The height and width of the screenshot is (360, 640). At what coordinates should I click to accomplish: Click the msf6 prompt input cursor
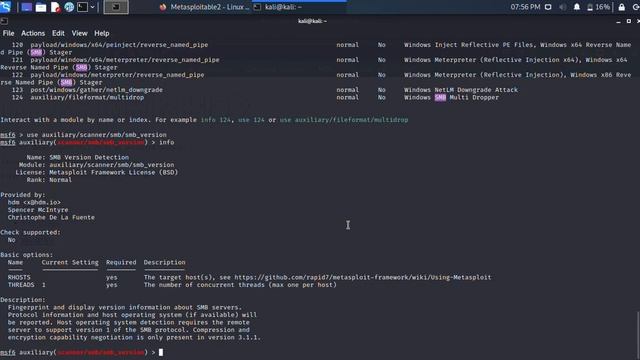point(161,352)
